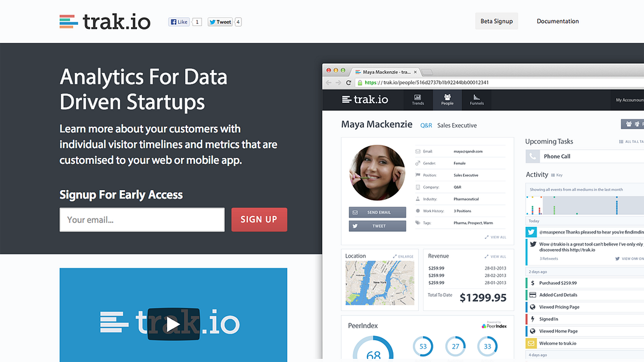Click the globe icon for Viewed Pricing Page
The height and width of the screenshot is (362, 644).
coord(533,307)
